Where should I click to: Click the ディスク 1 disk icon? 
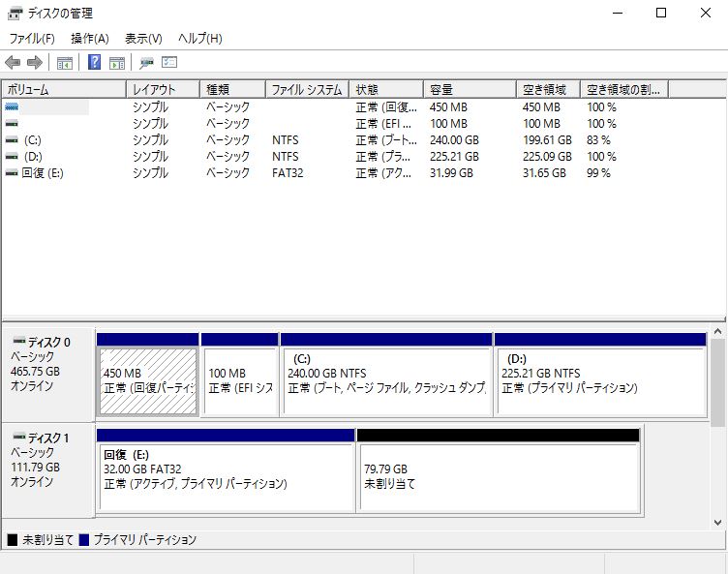pos(19,437)
